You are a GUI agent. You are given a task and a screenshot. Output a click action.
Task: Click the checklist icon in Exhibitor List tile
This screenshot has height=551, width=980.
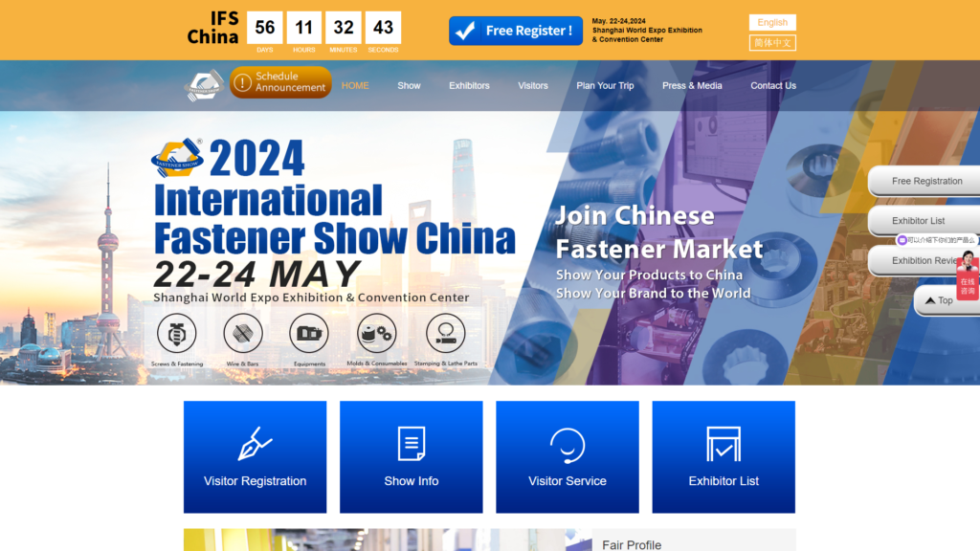(x=724, y=444)
